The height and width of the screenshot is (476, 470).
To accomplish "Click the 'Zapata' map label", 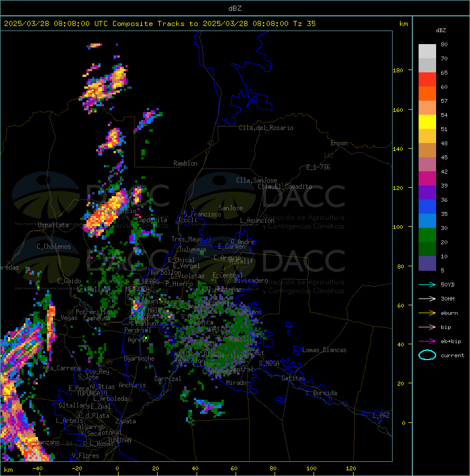I will click(x=125, y=421).
